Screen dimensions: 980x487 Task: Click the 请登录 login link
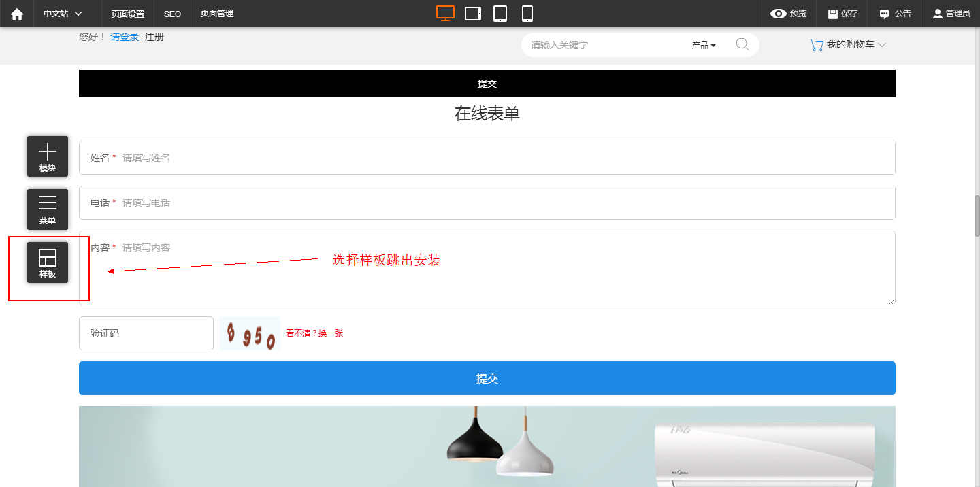[125, 37]
